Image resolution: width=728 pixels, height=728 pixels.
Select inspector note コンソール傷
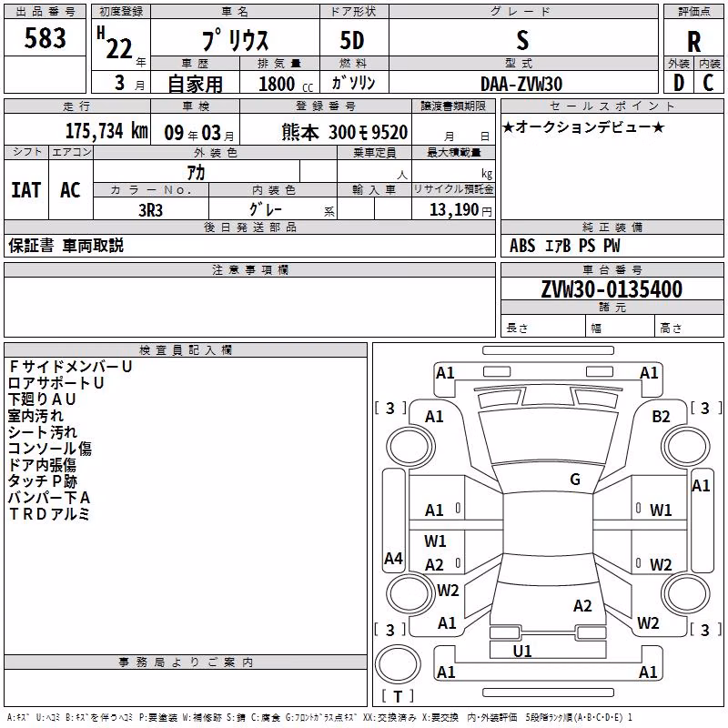tap(50, 449)
